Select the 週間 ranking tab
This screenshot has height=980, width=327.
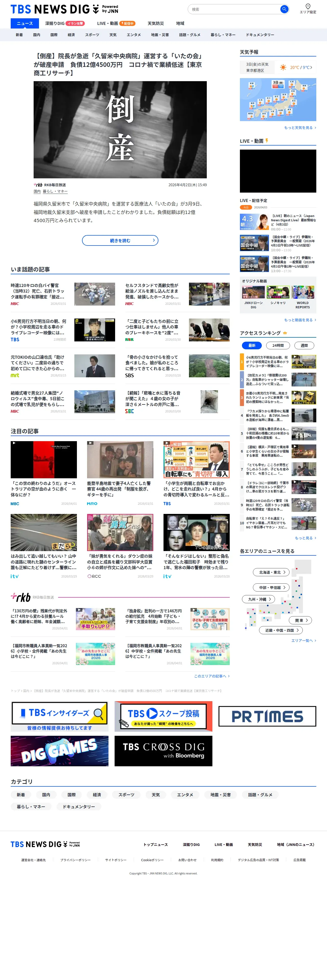tap(304, 345)
